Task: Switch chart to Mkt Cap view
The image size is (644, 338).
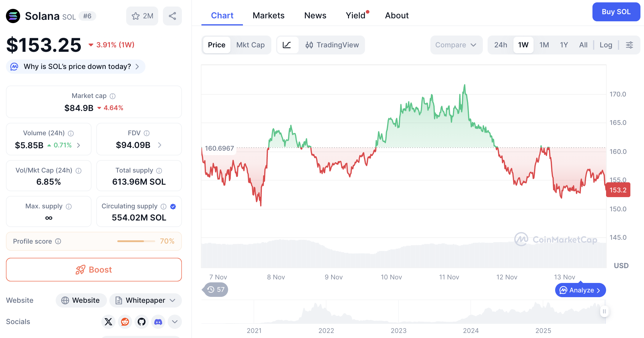Action: click(x=250, y=45)
